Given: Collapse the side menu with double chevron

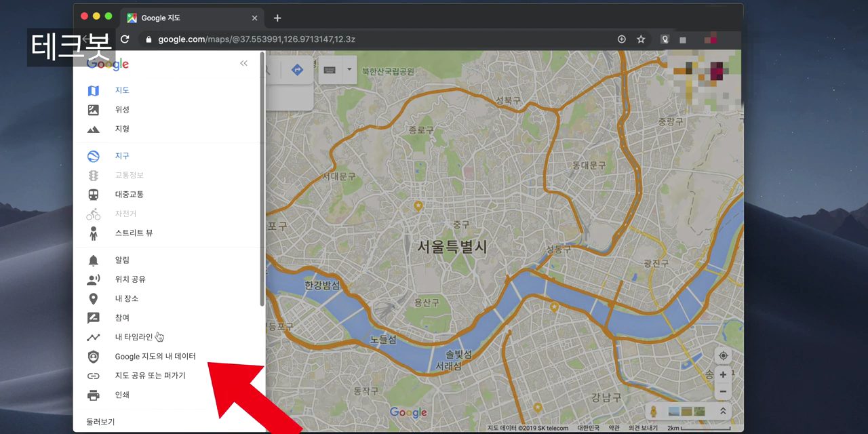Looking at the screenshot, I should click(243, 63).
